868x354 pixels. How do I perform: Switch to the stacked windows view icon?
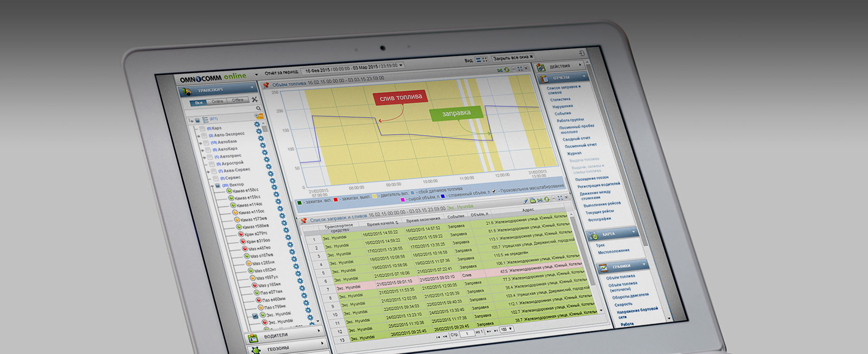478,59
